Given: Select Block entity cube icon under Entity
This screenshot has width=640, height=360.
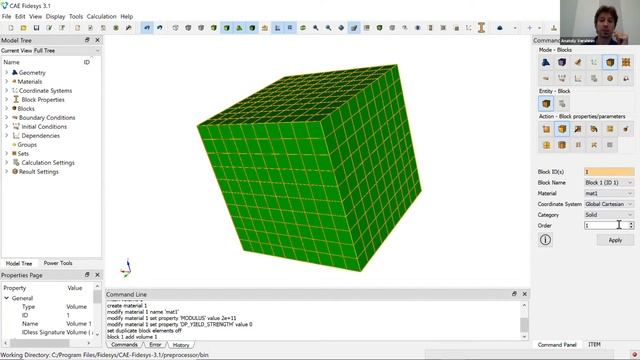Looking at the screenshot, I should [546, 104].
